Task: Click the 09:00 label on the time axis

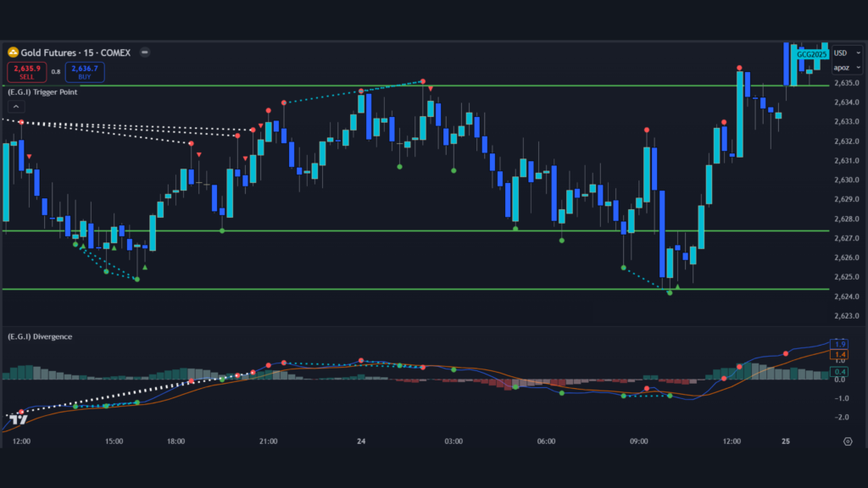Action: tap(639, 441)
